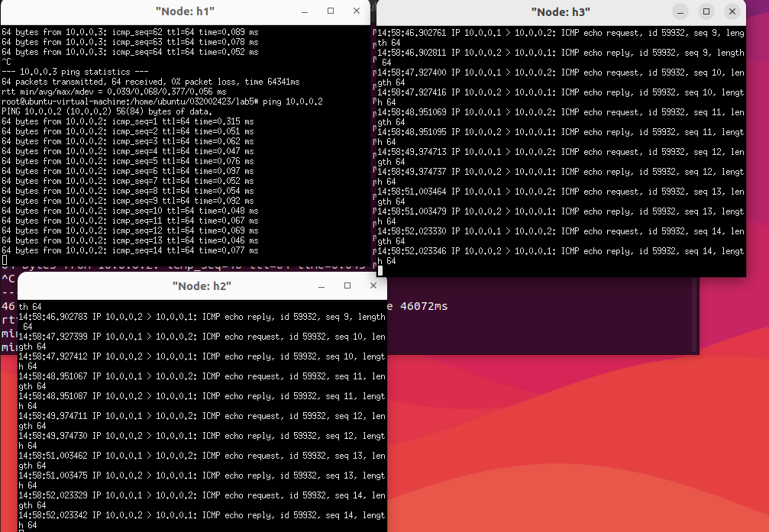The width and height of the screenshot is (769, 532).
Task: Click h1 line icmp_seq=10 time=0.048 ms
Action: pyautogui.click(x=130, y=211)
